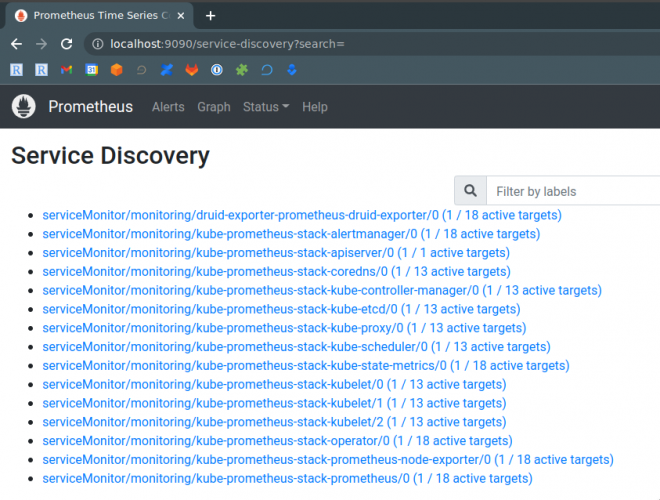Screen dimensions: 660x500
Task: Open the GitLab fox bookmark
Action: pyautogui.click(x=191, y=70)
